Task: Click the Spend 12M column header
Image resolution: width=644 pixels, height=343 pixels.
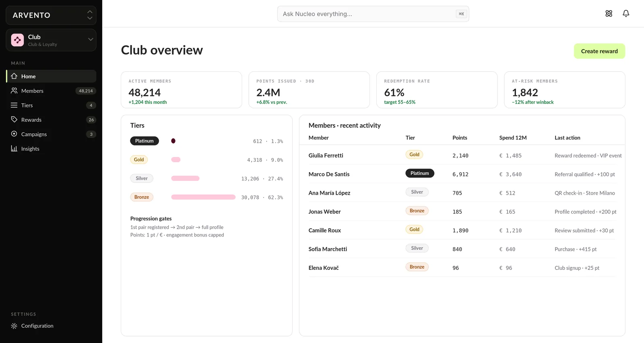Action: click(x=513, y=138)
